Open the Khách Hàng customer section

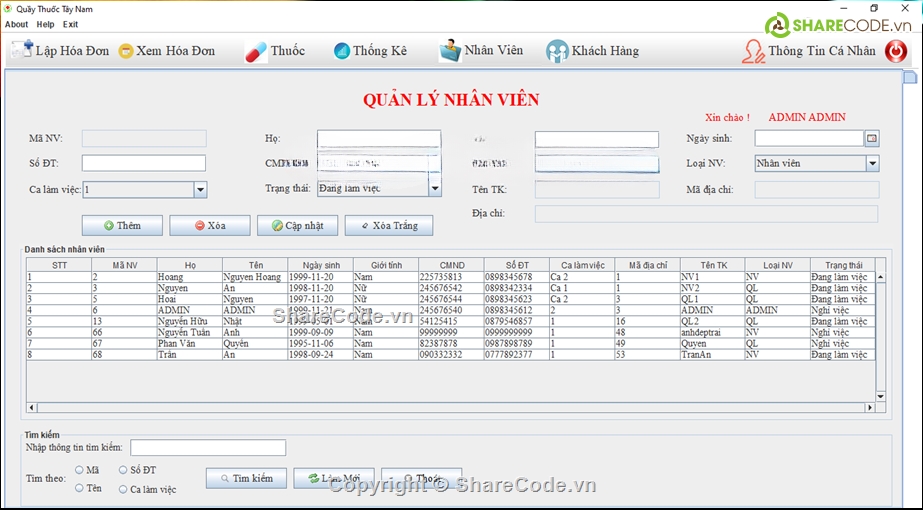click(592, 51)
